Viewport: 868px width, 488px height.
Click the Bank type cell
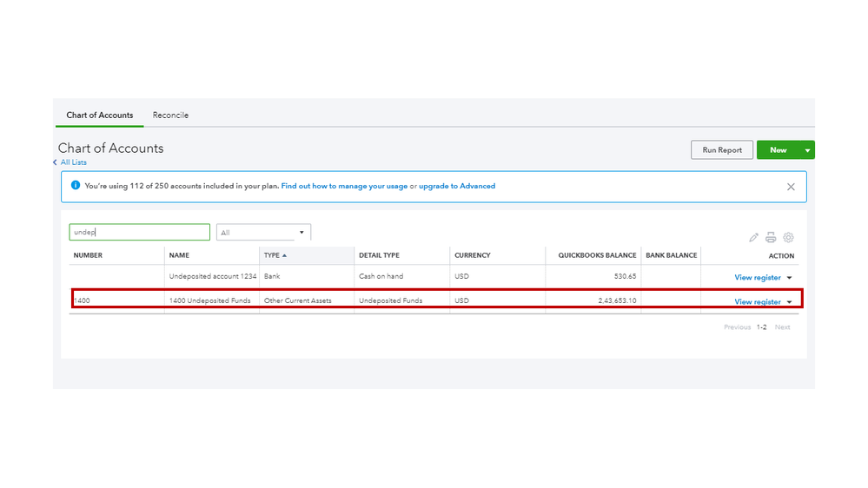272,276
